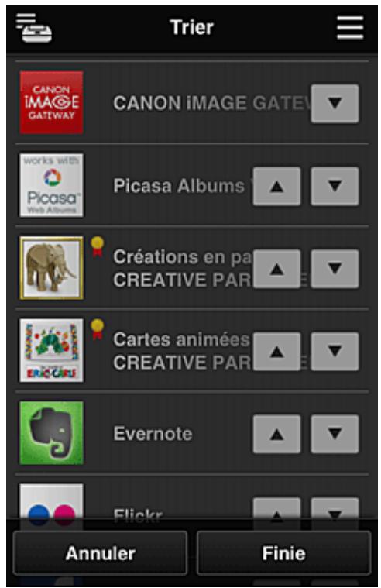The height and width of the screenshot is (588, 381).
Task: Move CANON iMAGE GATEWAY down one position
Action: point(335,104)
